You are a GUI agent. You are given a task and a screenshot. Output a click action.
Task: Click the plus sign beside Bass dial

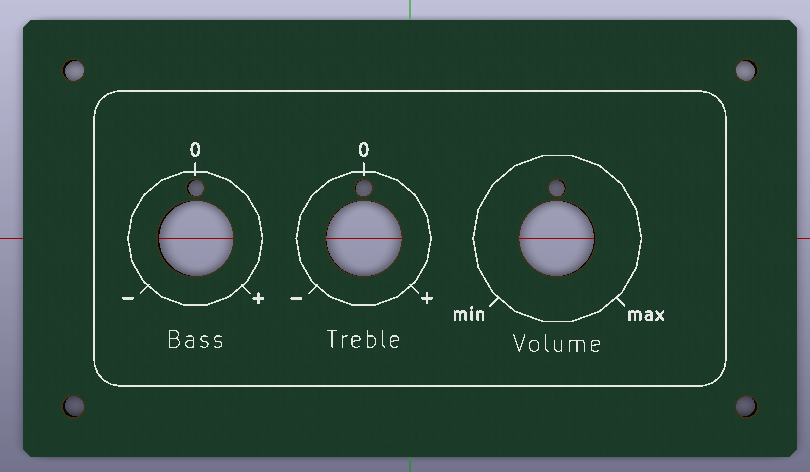(258, 298)
